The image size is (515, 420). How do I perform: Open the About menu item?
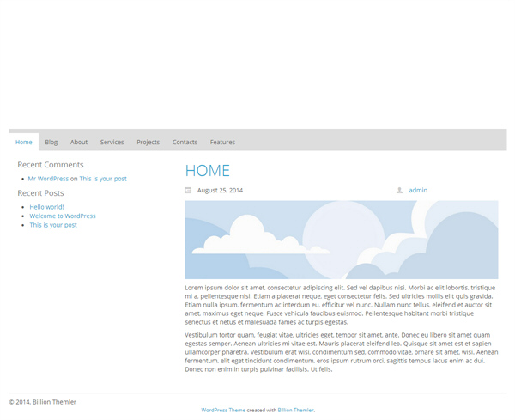(x=79, y=142)
